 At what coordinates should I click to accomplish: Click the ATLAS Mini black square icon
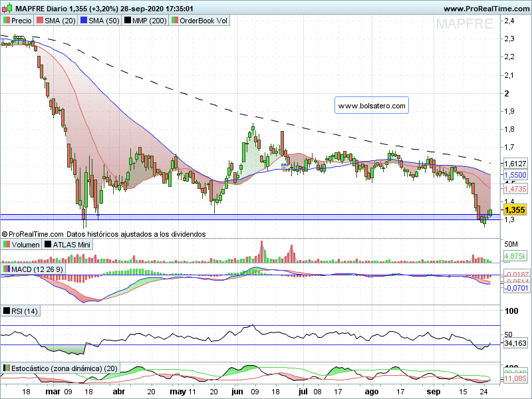tap(48, 244)
